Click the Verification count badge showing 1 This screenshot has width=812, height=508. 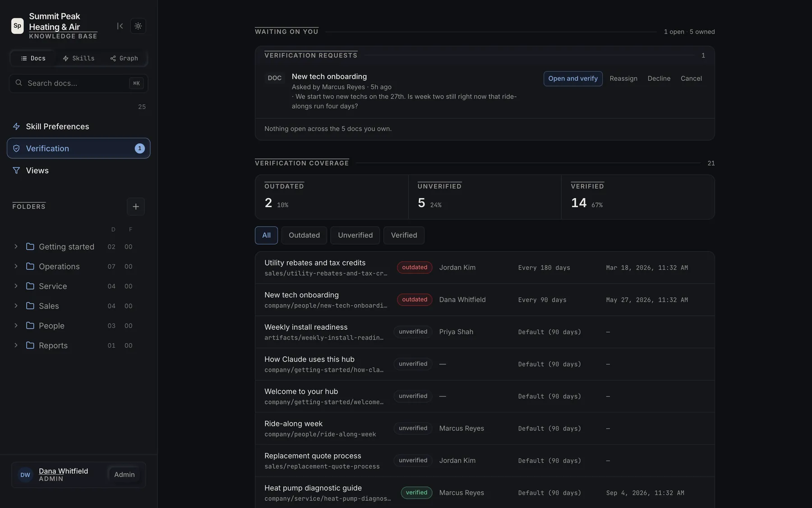pos(140,149)
